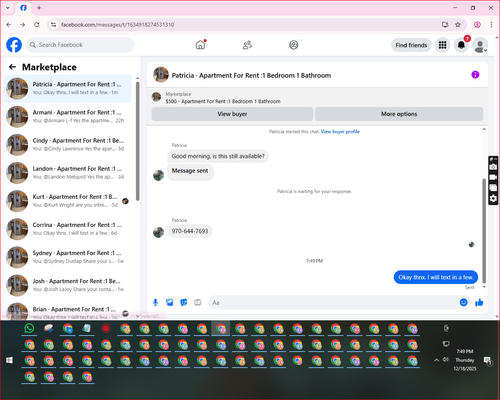The image size is (500, 400).
Task: Reload the page in Chrome
Action: [x=37, y=25]
